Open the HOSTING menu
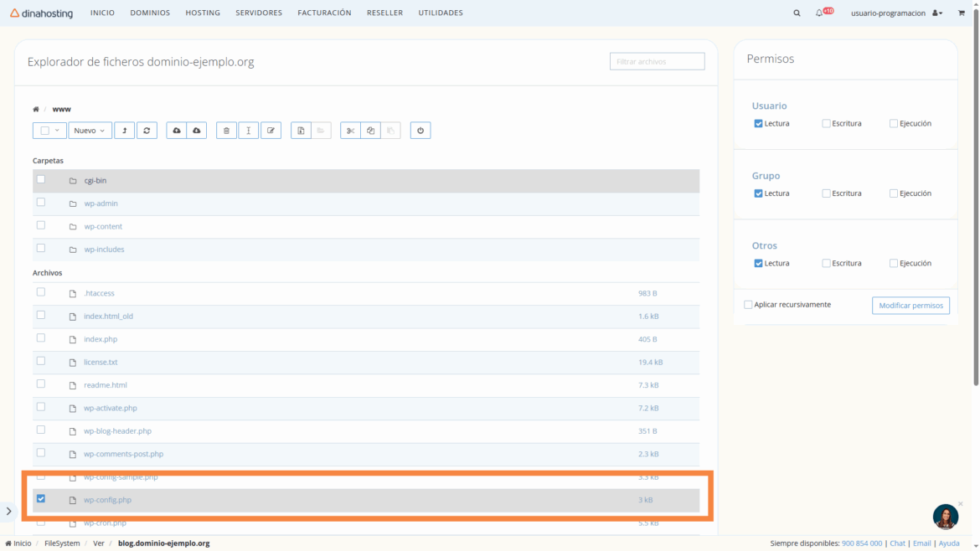 [203, 13]
